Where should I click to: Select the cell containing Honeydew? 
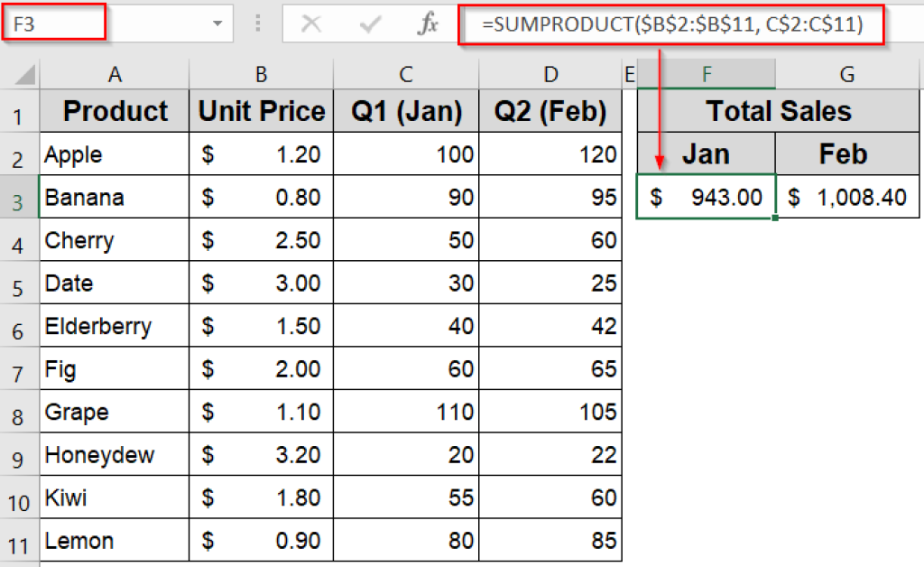(x=114, y=454)
